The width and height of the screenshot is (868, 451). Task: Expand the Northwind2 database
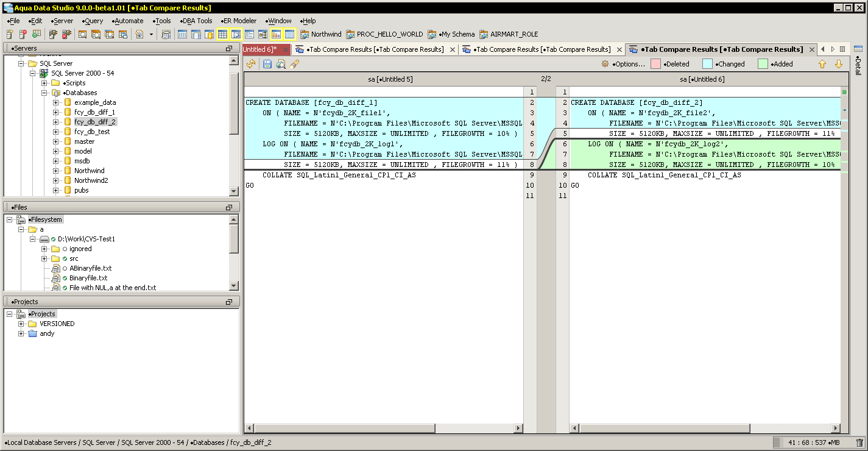[55, 180]
